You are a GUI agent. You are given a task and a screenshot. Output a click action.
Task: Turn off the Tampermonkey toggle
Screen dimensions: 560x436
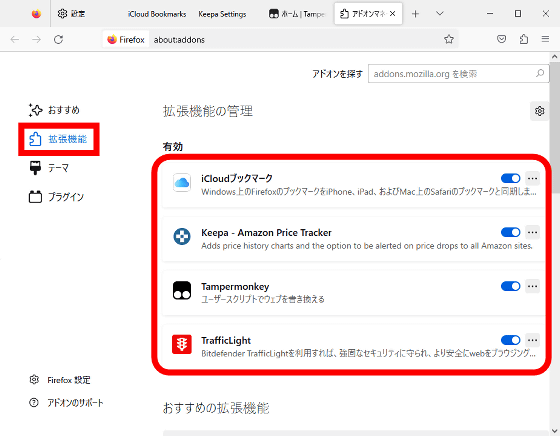[510, 286]
